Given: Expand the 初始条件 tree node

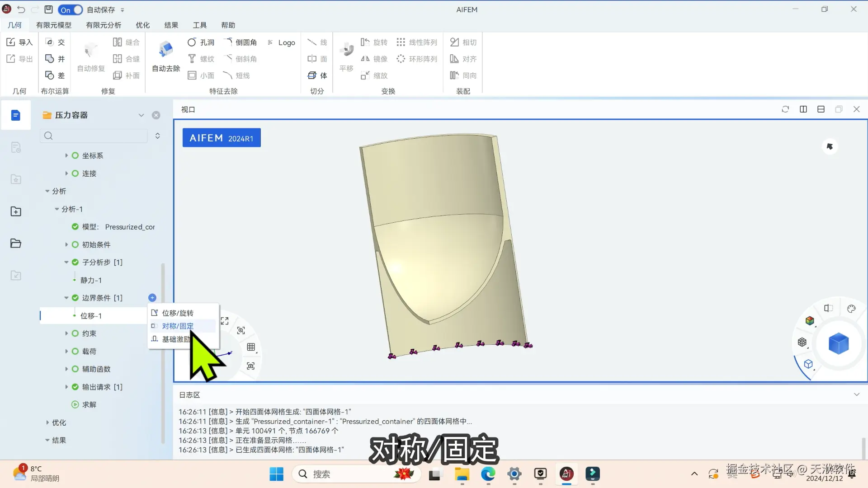Looking at the screenshot, I should [x=66, y=244].
